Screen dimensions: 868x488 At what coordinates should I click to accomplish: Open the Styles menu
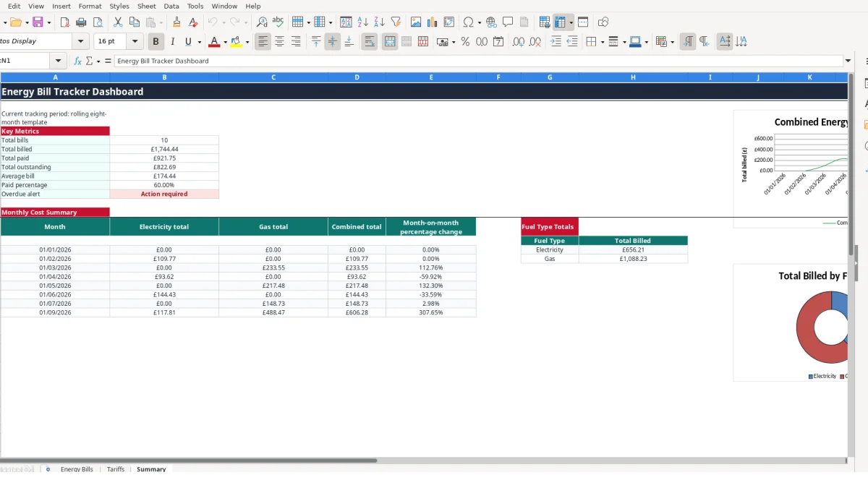coord(119,6)
